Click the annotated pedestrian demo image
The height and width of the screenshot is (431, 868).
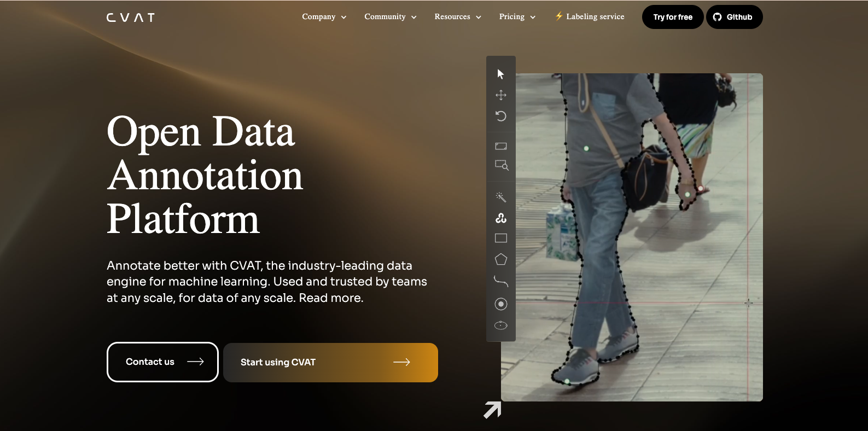click(632, 237)
